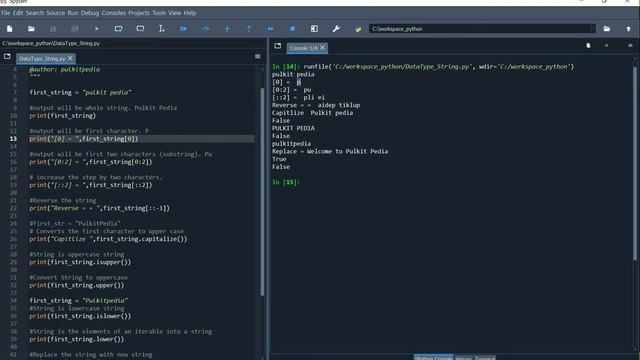Save the current file
This screenshot has width=640, height=360.
53,29
